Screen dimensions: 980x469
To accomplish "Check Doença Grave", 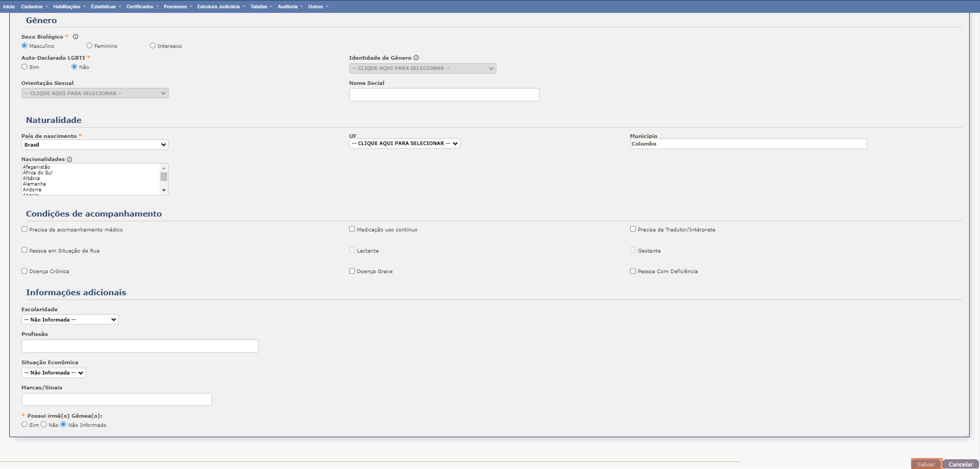I will [352, 271].
